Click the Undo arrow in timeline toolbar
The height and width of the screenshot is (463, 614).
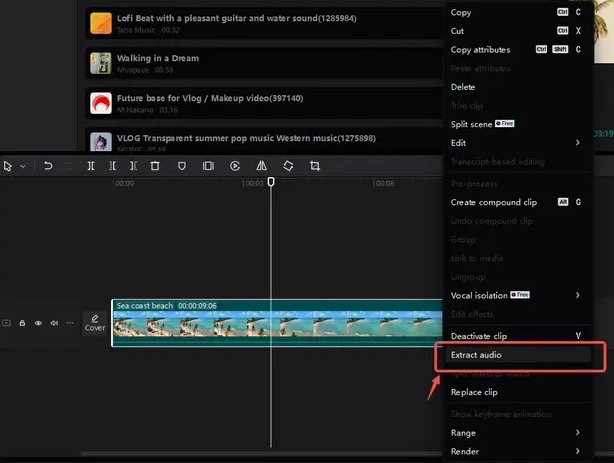pyautogui.click(x=47, y=166)
